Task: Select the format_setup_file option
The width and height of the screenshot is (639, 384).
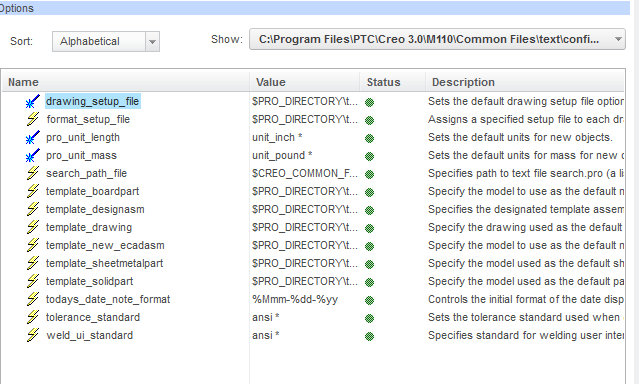Action: click(x=88, y=119)
